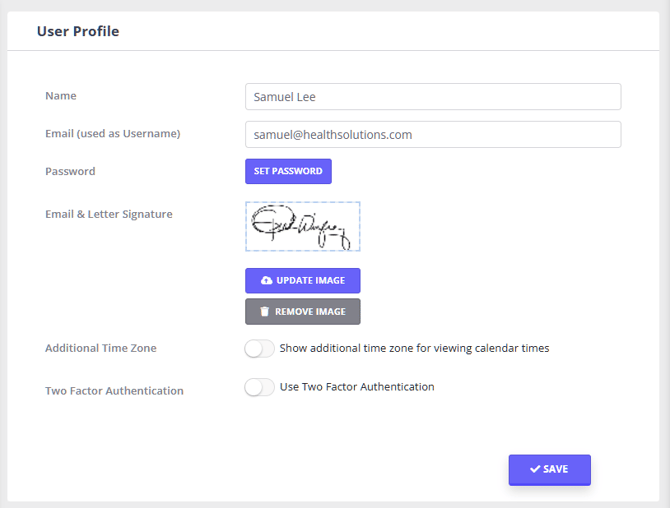Image resolution: width=670 pixels, height=508 pixels.
Task: Click the Password field label
Action: [x=70, y=171]
